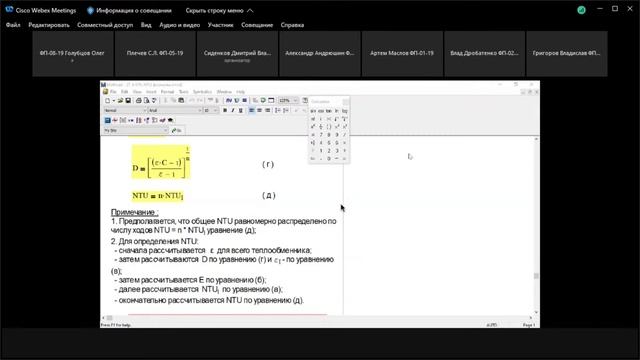Click the Open file icon in Mathcad toolbar
Viewport: 640px width, 360px height.
(x=120, y=100)
